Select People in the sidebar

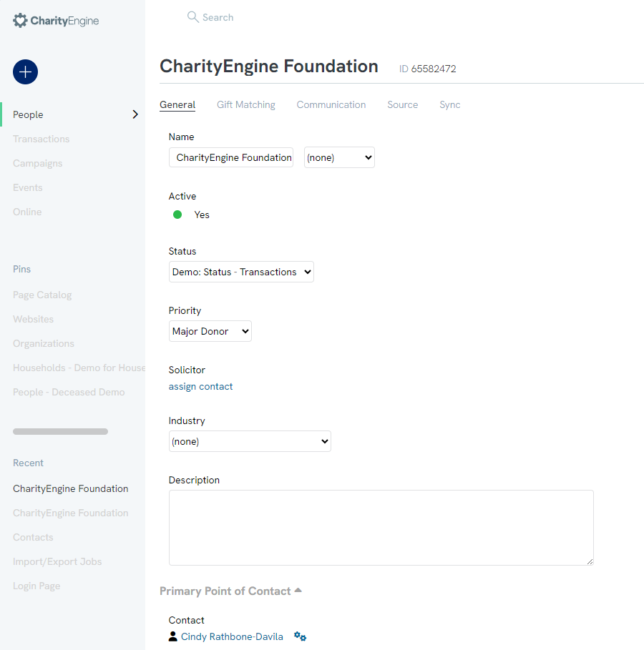[x=28, y=115]
